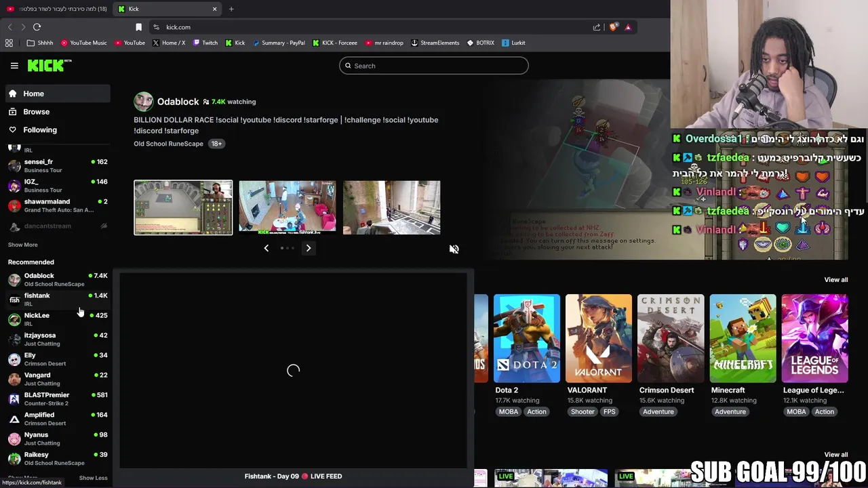The image size is (868, 488).
Task: Click the share icon in address bar
Action: [597, 27]
